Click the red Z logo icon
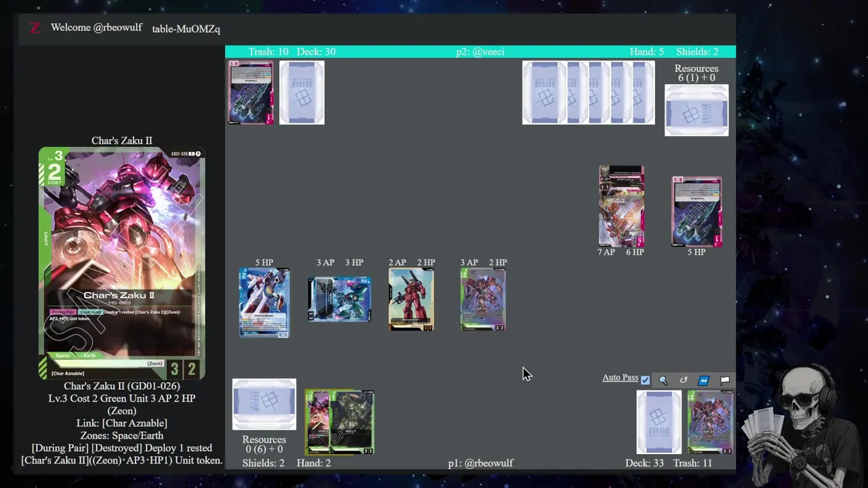The width and height of the screenshot is (868, 488). click(35, 28)
